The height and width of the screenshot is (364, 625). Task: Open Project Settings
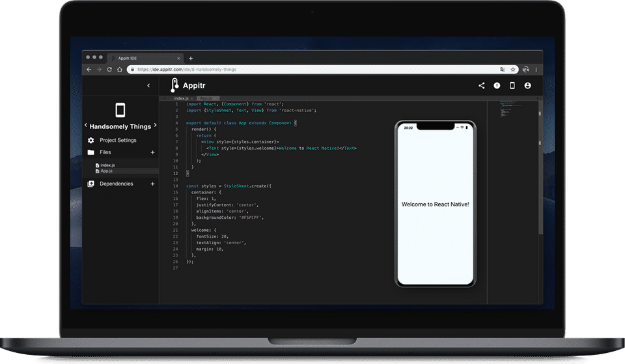pos(118,141)
